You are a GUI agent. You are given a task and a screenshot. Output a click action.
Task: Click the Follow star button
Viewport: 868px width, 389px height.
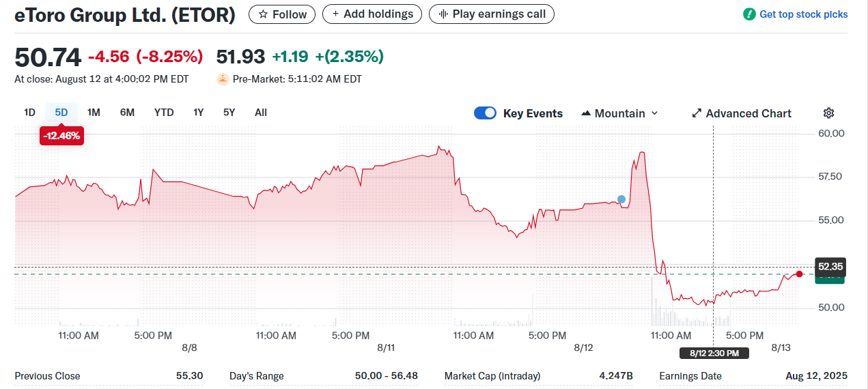[282, 14]
